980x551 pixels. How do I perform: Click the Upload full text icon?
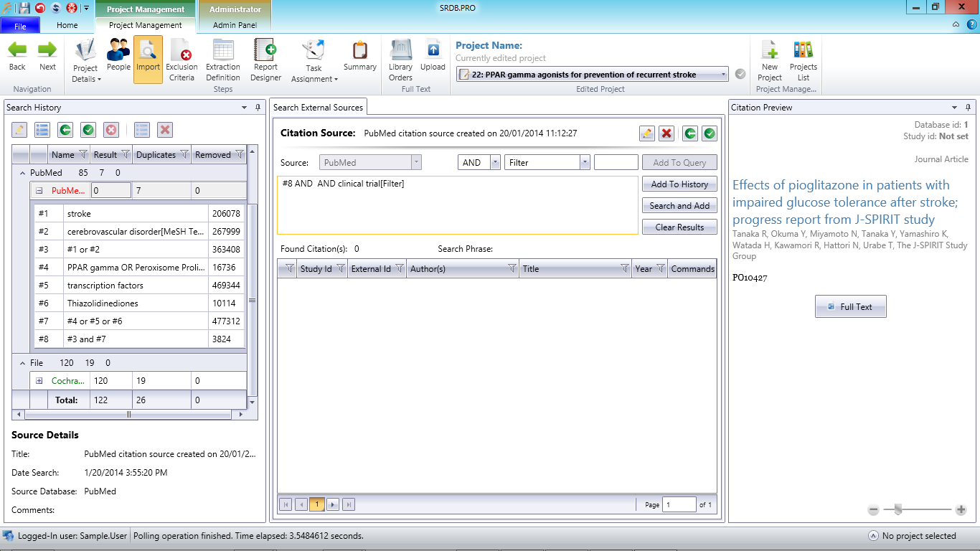tap(433, 56)
